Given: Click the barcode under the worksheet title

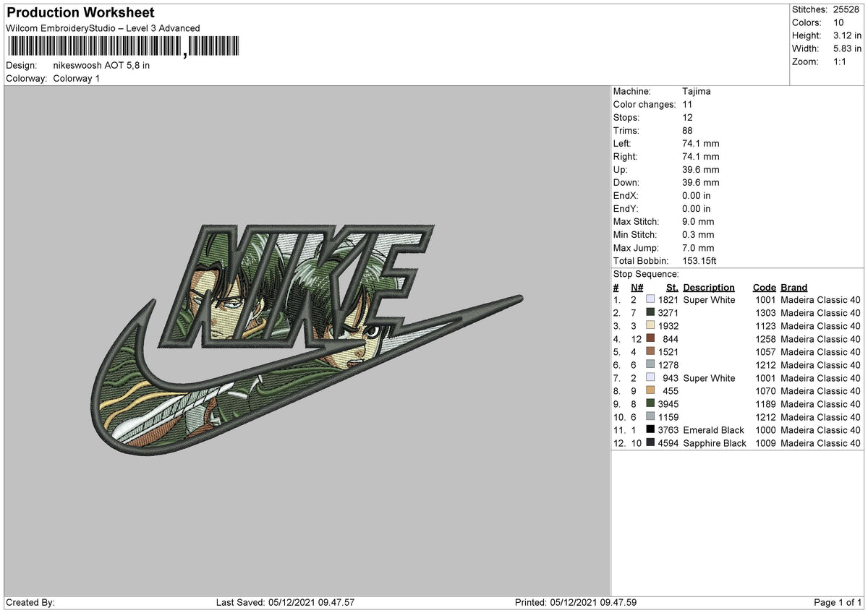Looking at the screenshot, I should pyautogui.click(x=123, y=48).
